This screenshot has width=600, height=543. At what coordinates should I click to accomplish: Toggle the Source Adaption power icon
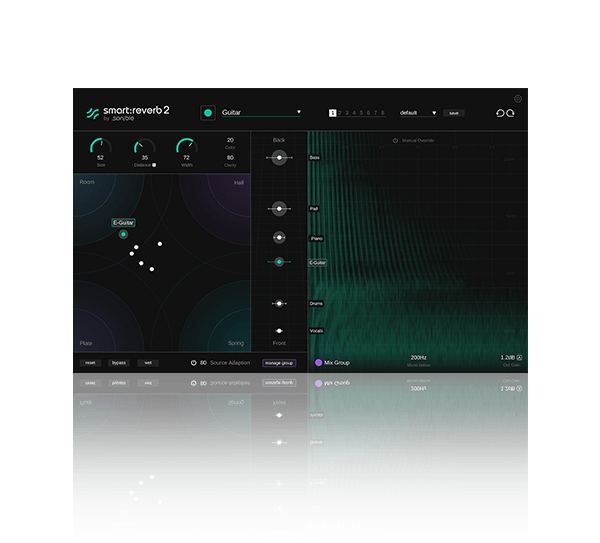(x=194, y=362)
